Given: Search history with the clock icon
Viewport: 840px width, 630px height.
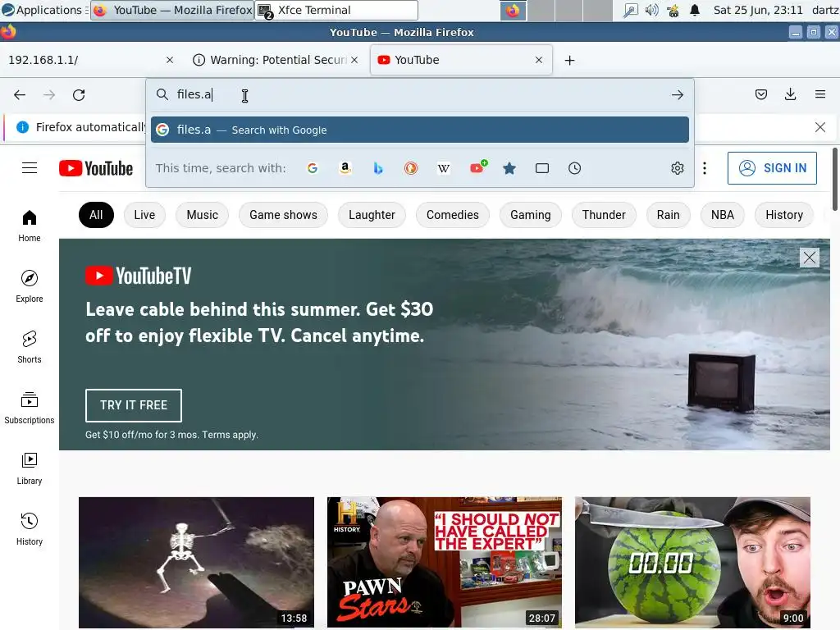Looking at the screenshot, I should click(x=575, y=168).
